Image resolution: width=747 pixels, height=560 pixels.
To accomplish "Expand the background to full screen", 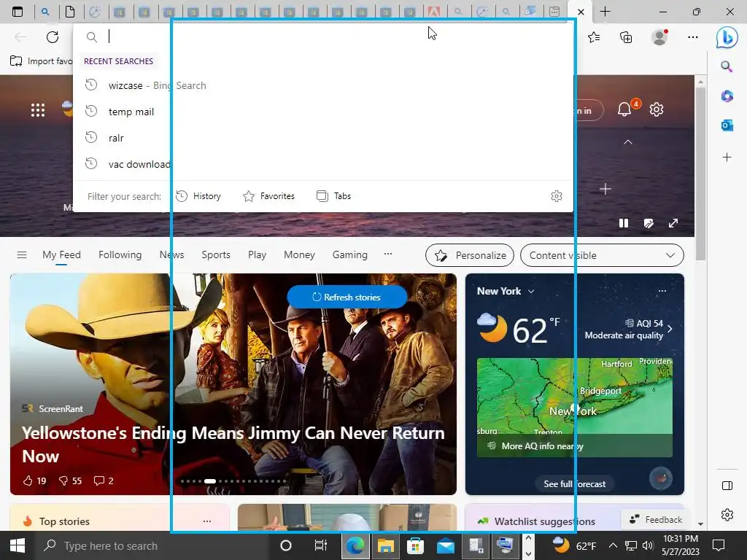I will point(673,223).
